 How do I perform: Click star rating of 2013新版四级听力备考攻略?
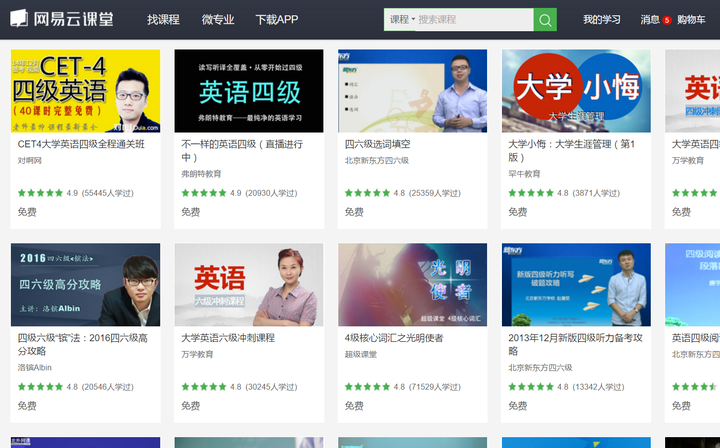(530, 386)
